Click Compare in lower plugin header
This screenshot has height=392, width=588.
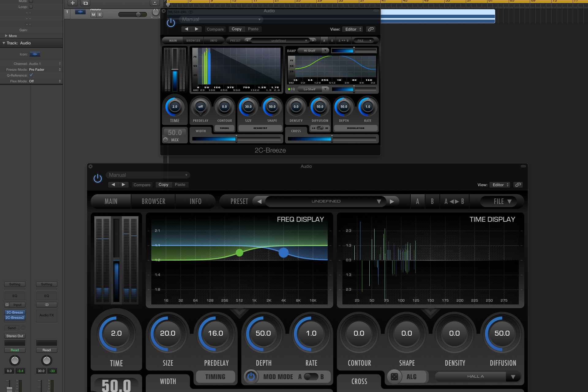coord(142,185)
